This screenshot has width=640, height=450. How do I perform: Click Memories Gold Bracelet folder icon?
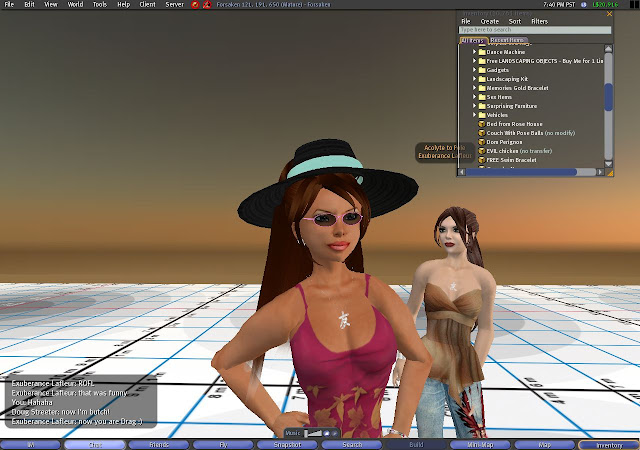coord(482,88)
